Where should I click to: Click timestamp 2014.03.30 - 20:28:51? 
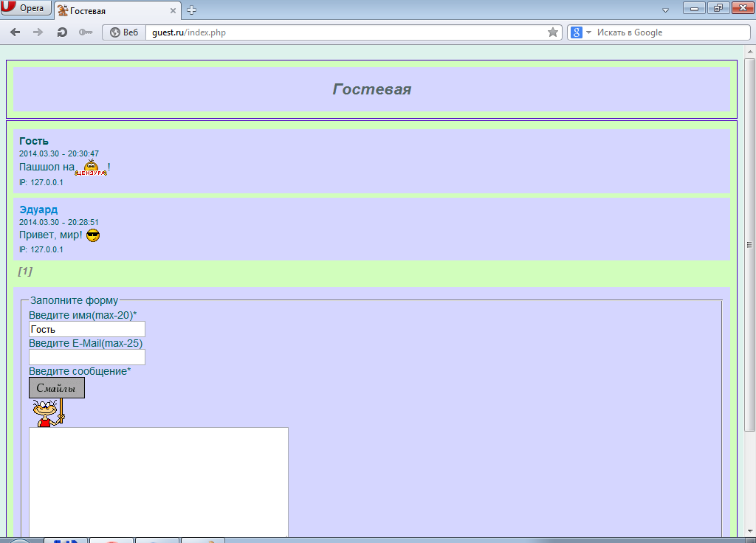59,222
